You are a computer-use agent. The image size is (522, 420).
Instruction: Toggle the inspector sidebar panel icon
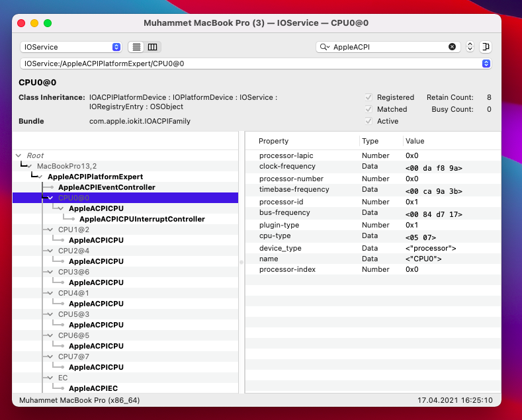(486, 47)
